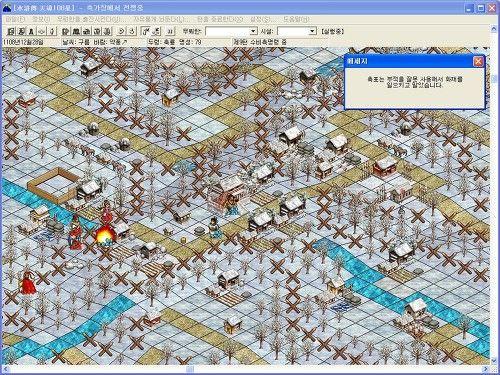Click the vertical scrollbar thumb

click(494, 79)
